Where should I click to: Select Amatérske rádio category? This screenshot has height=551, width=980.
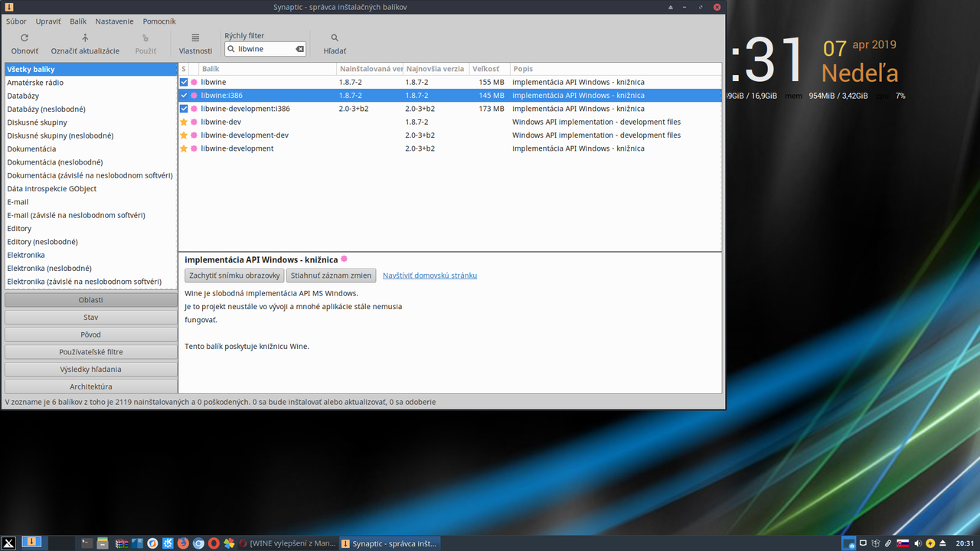coord(91,83)
